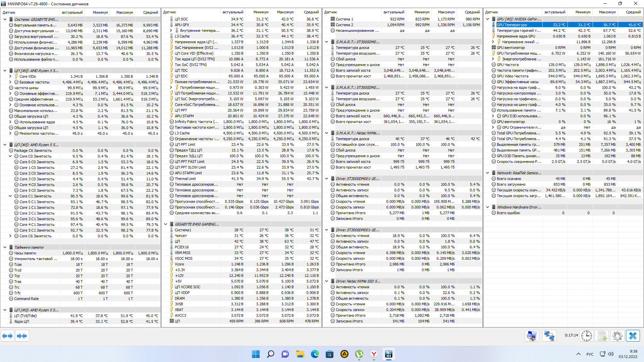Open the 9:38 clock and date flyout

(628, 354)
